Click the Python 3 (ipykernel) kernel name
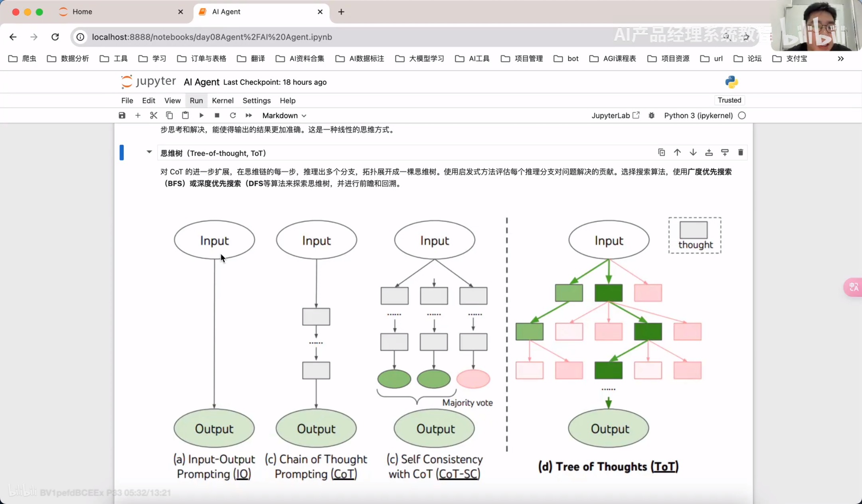Image resolution: width=862 pixels, height=504 pixels. coord(698,116)
